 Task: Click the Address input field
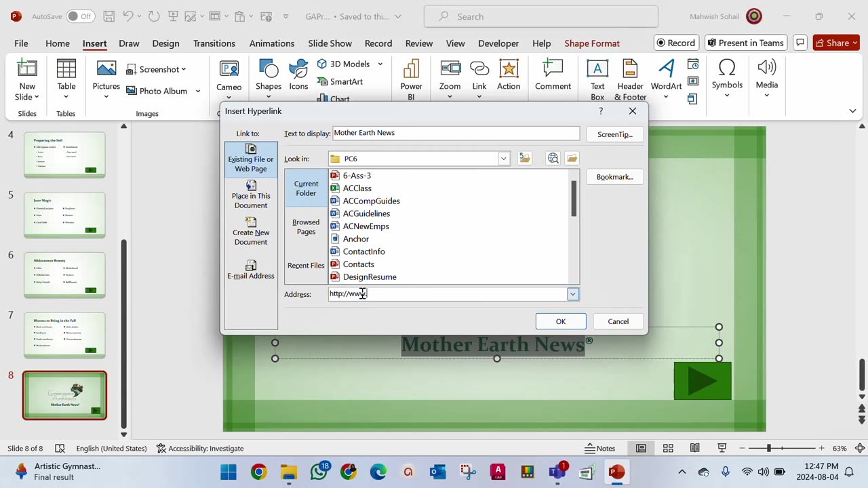coord(448,294)
